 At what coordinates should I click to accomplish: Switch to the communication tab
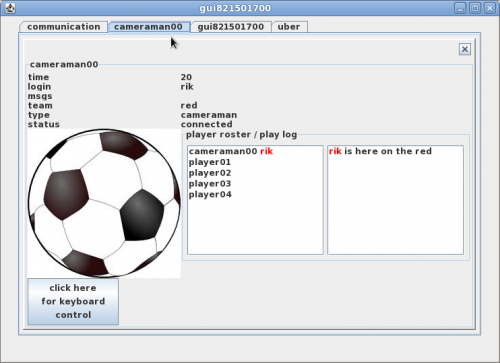point(63,27)
